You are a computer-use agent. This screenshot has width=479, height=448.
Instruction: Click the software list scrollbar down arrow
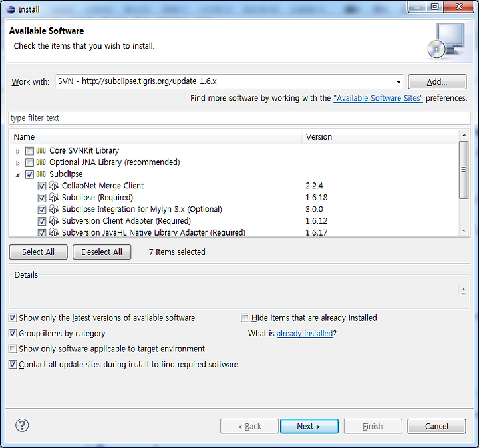(x=464, y=231)
